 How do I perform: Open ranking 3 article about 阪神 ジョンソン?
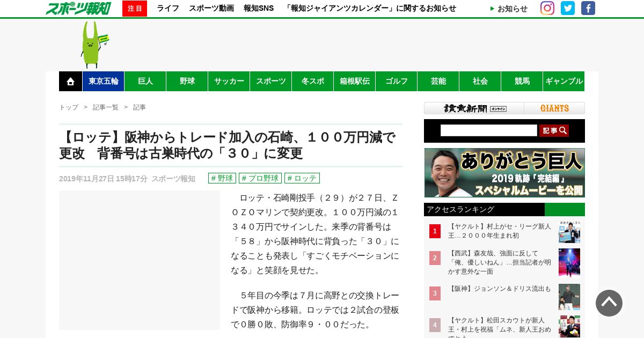[x=500, y=289]
